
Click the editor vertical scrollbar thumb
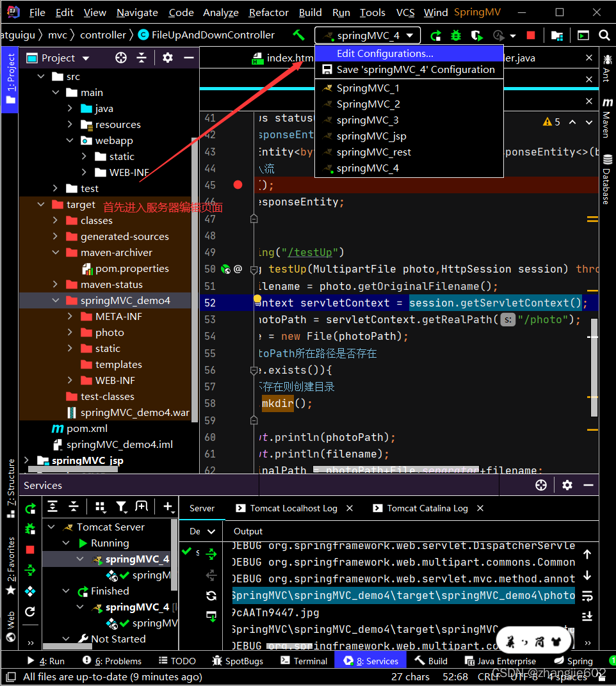(594, 367)
